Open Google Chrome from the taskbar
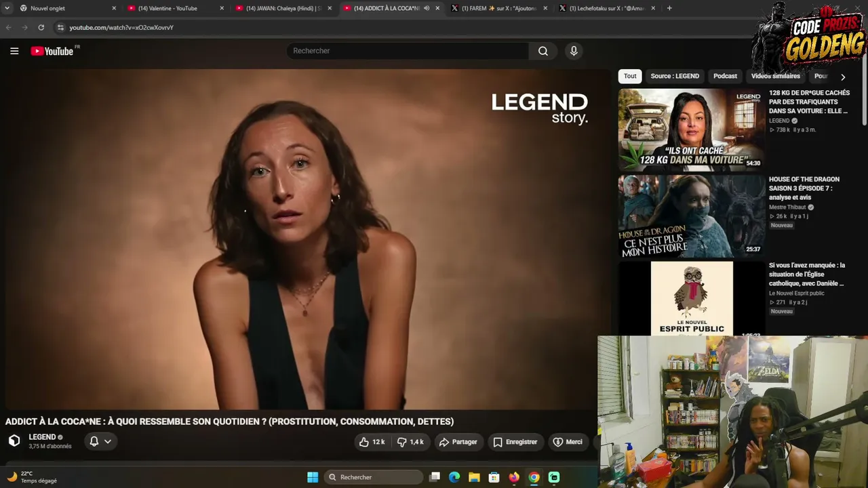This screenshot has height=488, width=868. click(534, 477)
